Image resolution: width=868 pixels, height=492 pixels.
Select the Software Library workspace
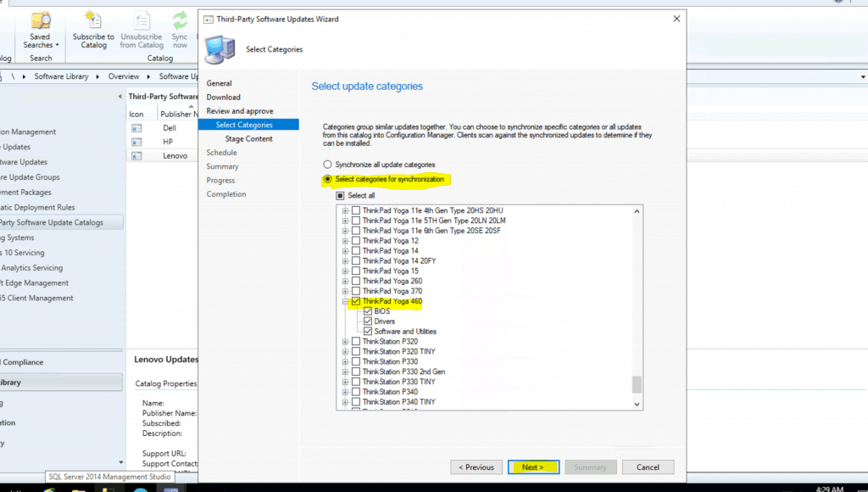(x=61, y=383)
